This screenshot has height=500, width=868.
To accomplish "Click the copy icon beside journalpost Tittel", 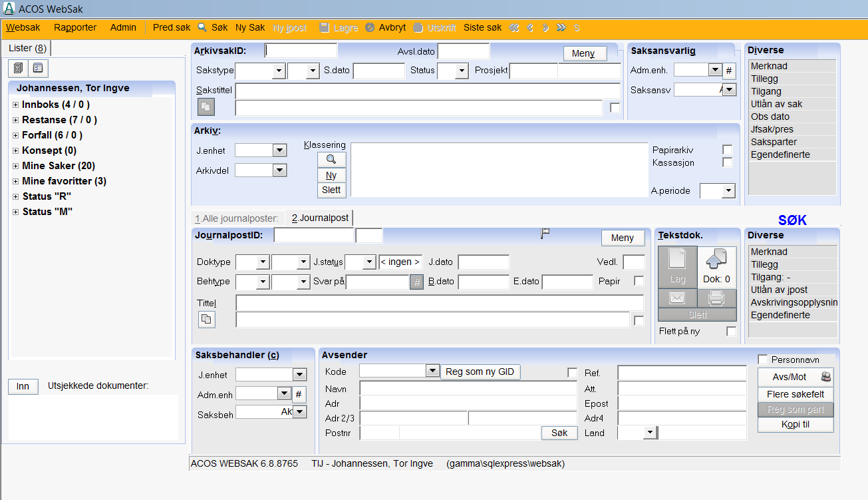I will click(x=207, y=320).
